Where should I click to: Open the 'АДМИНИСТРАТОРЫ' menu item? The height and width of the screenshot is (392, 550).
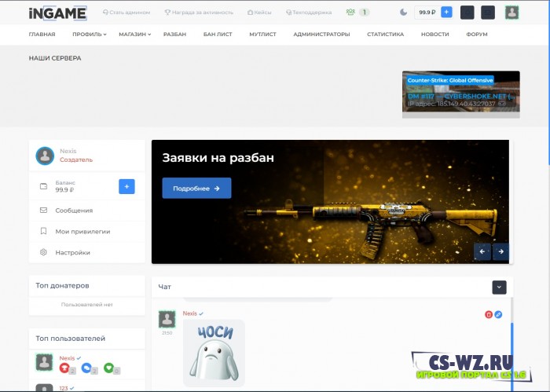(321, 35)
